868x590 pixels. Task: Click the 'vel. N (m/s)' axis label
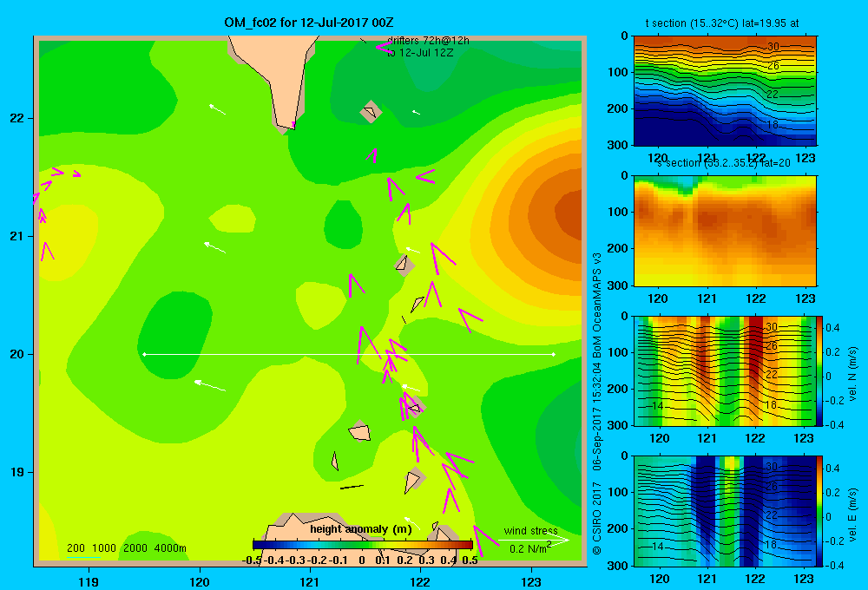853,373
